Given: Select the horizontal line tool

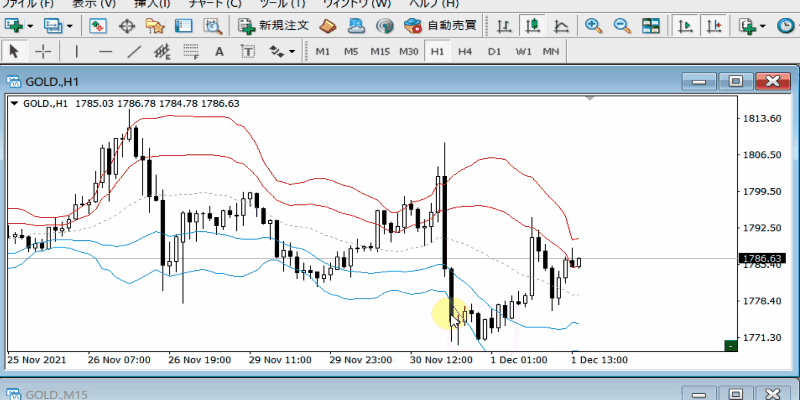Looking at the screenshot, I should point(106,51).
